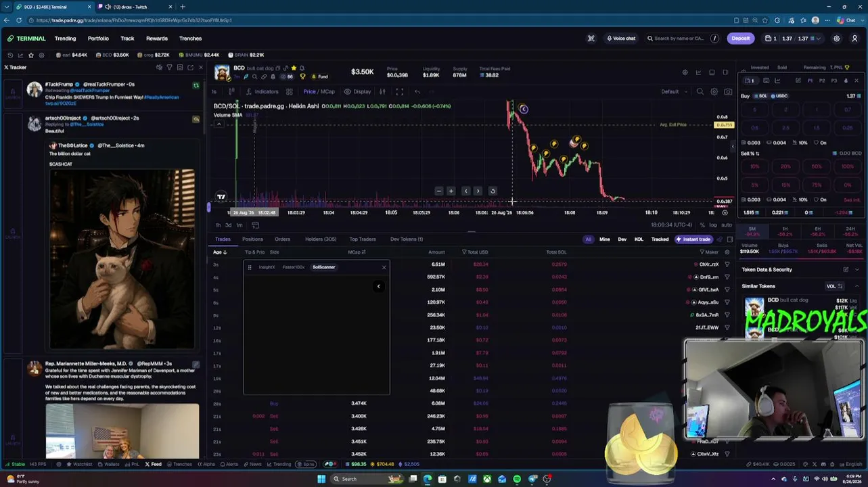868x487 pixels.
Task: Close the instant trade panel
Action: coord(856,80)
